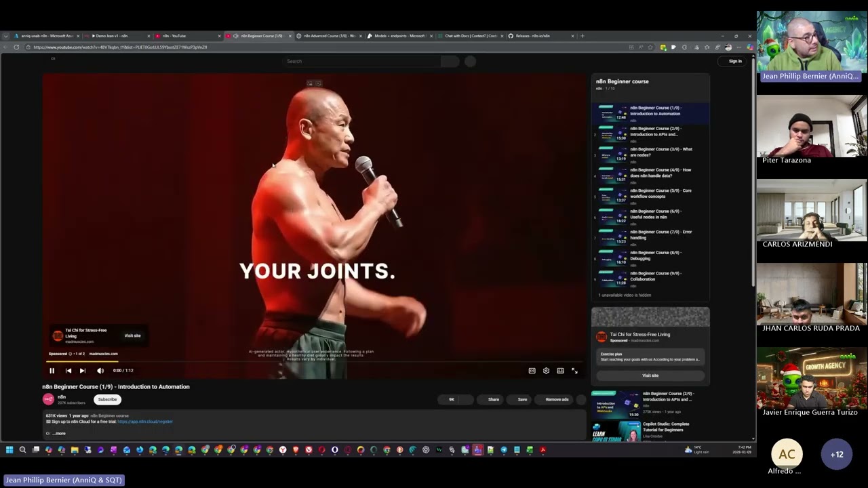The width and height of the screenshot is (868, 488).
Task: Toggle video subtitles/captions
Action: [532, 371]
